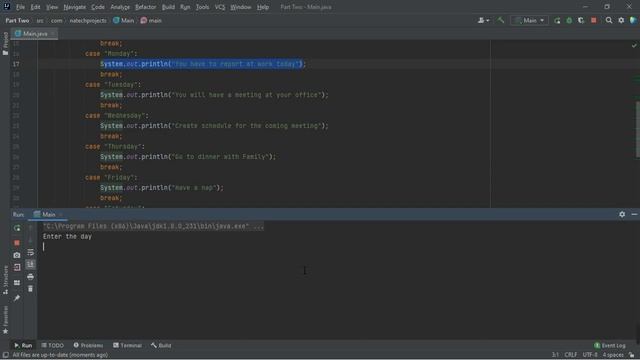Open the Window menu
640x360 pixels.
click(241, 7)
